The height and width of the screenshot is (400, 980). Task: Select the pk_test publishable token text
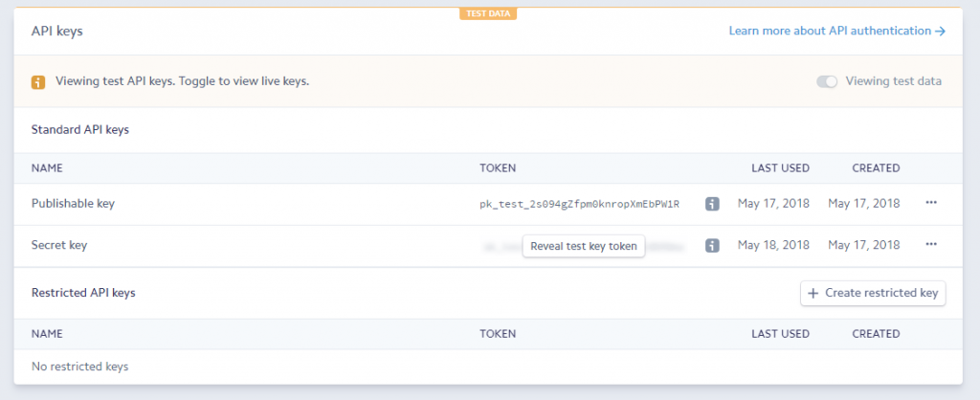coord(579,204)
